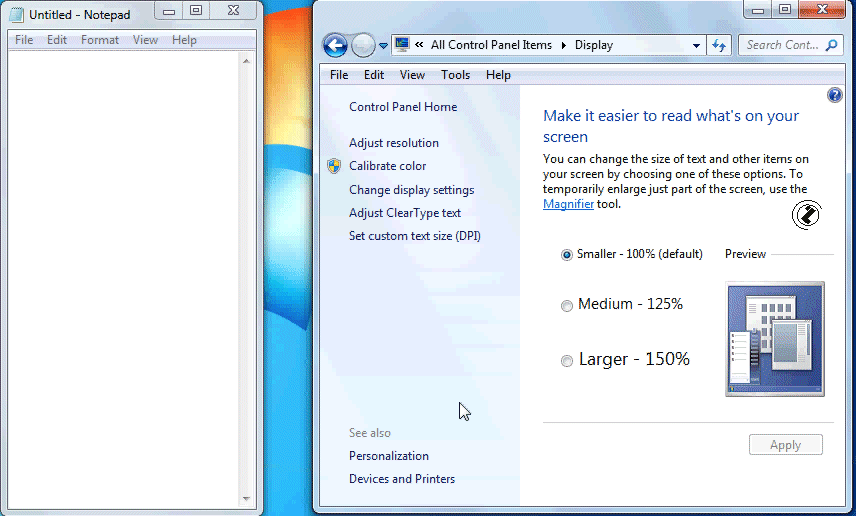This screenshot has width=856, height=516.
Task: Click the display icon in address bar
Action: [x=402, y=44]
